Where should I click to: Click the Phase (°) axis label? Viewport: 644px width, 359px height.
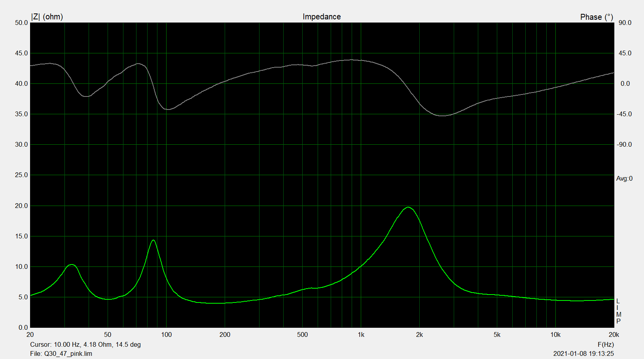click(x=597, y=17)
